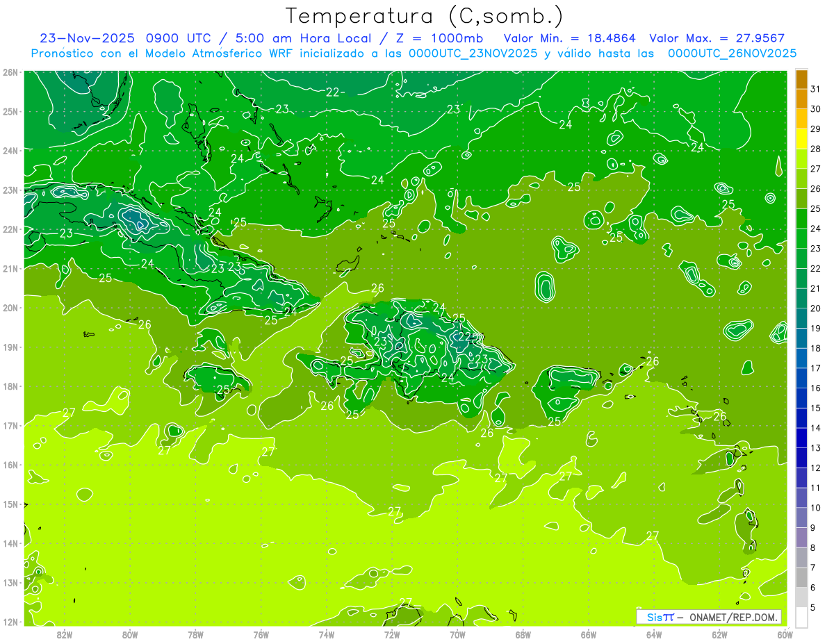
Task: Click the 66W longitude axis label
Action: pos(589,634)
